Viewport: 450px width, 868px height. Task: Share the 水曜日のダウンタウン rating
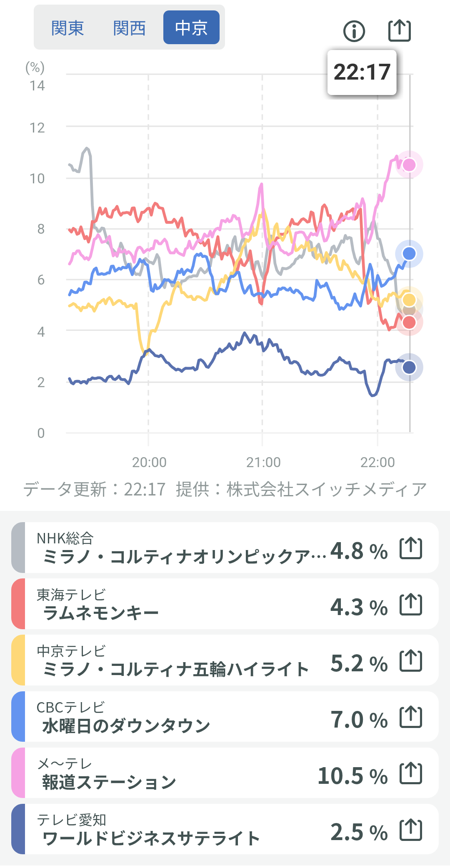(x=411, y=717)
